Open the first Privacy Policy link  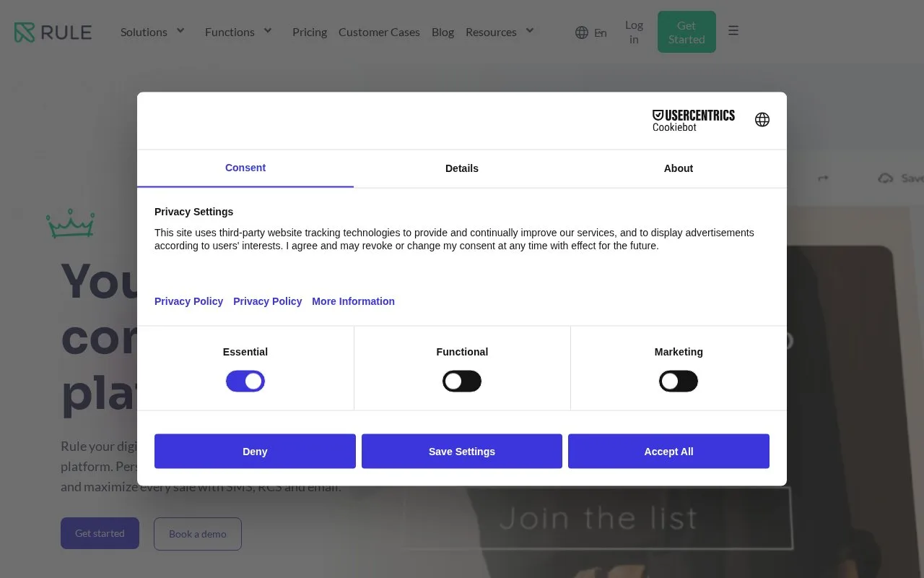188,301
